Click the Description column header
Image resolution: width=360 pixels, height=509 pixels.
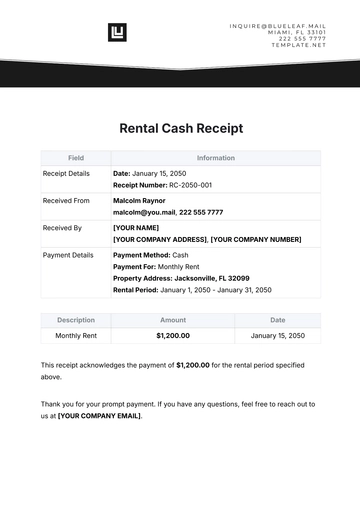pyautogui.click(x=76, y=320)
